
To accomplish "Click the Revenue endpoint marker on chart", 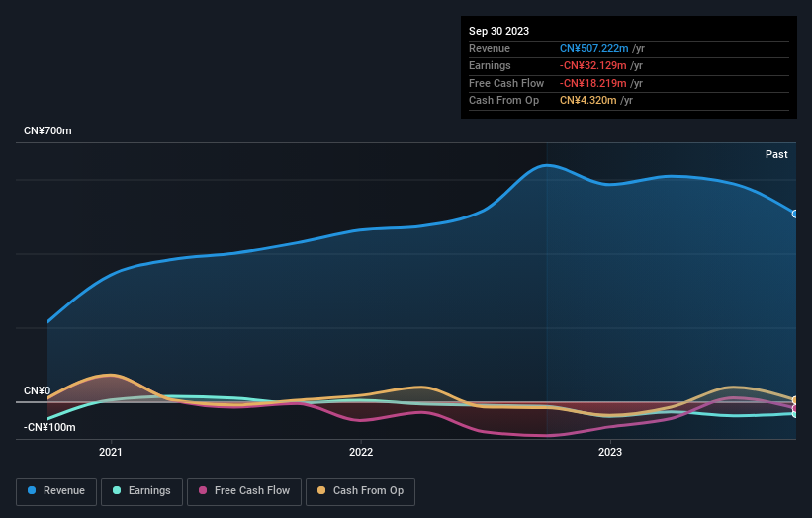I will 795,214.
